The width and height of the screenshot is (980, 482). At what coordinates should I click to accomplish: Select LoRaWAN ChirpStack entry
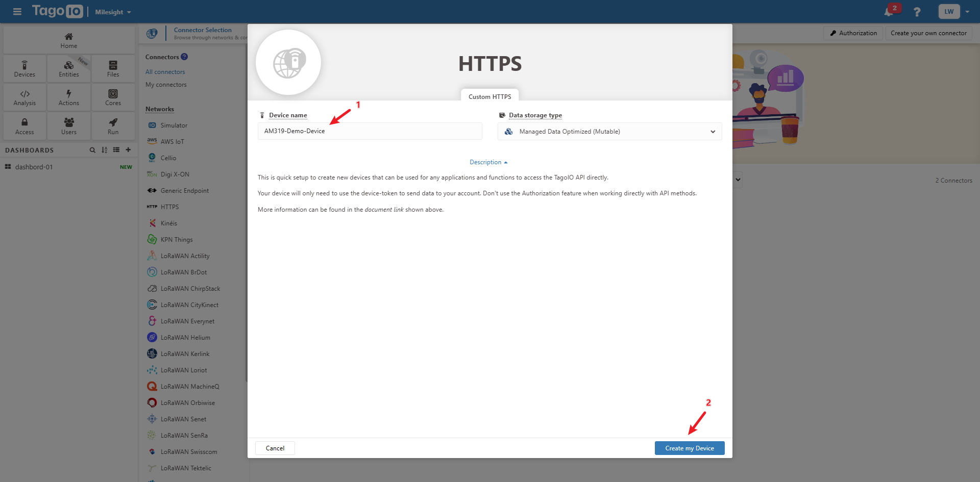coord(190,289)
